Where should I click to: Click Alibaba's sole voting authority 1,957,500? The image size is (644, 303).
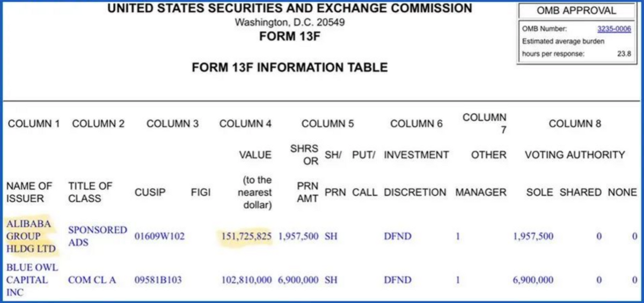click(533, 236)
